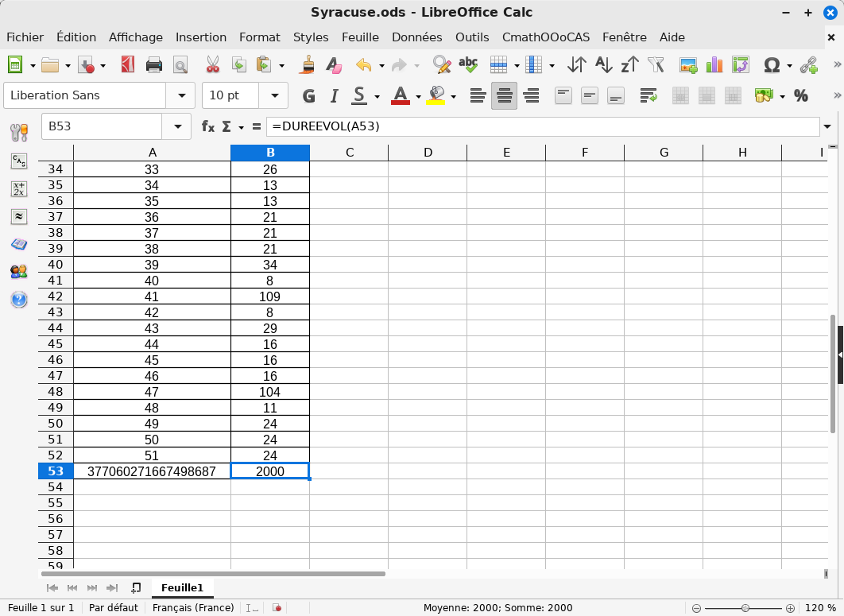Click the Clone Formatting paintbrush icon
Viewport: 844px width, 616px height.
tap(308, 65)
